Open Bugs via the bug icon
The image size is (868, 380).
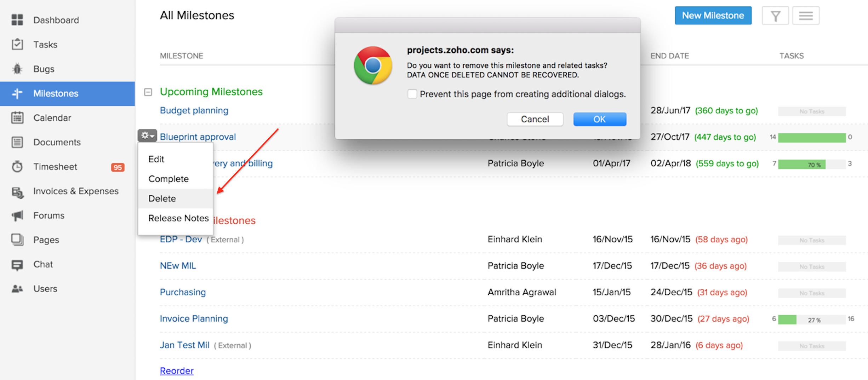[x=17, y=69]
